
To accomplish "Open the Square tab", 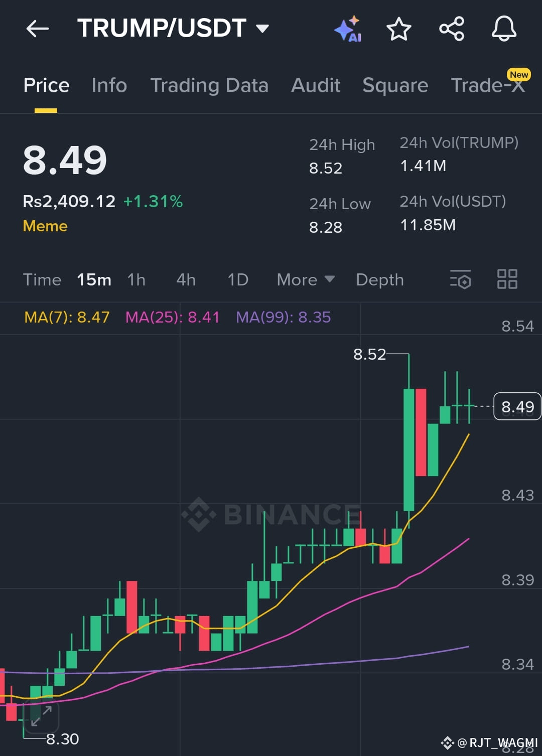I will 395,85.
